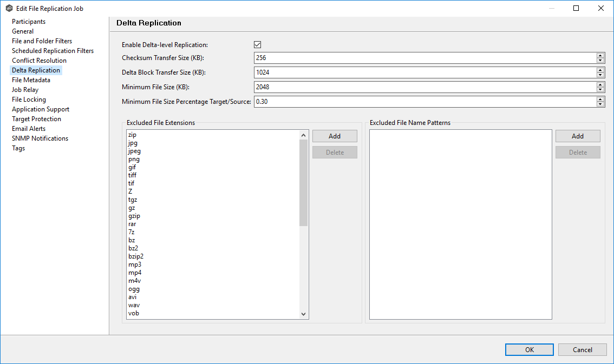Click the app icon in title bar
The width and height of the screenshot is (614, 364).
coord(9,8)
